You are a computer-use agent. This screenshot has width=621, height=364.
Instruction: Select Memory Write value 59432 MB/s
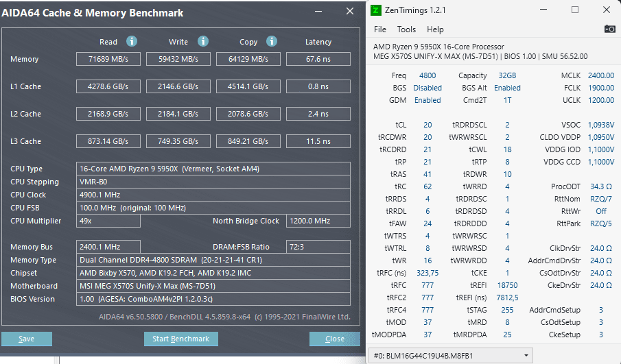pyautogui.click(x=178, y=59)
